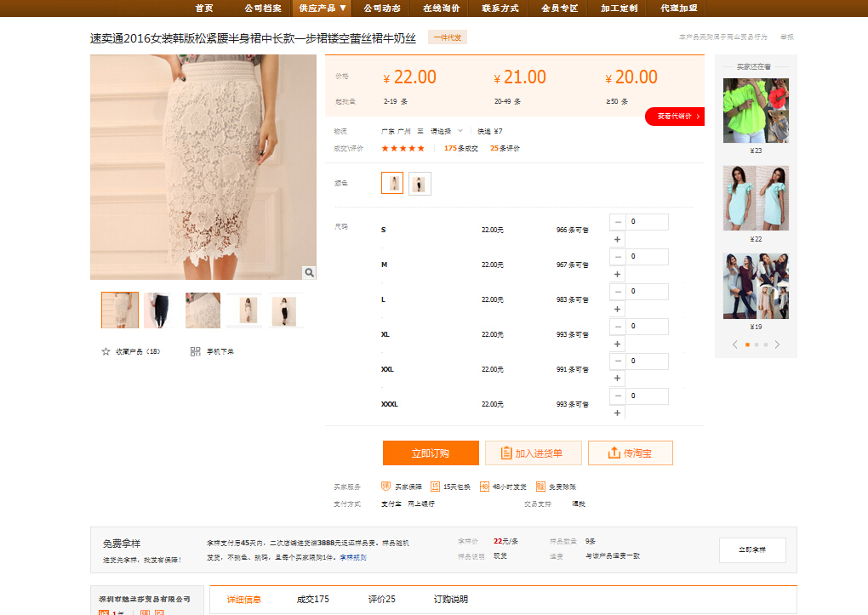The width and height of the screenshot is (868, 615).
Task: Expand the 查看代销价 red banner
Action: [675, 117]
